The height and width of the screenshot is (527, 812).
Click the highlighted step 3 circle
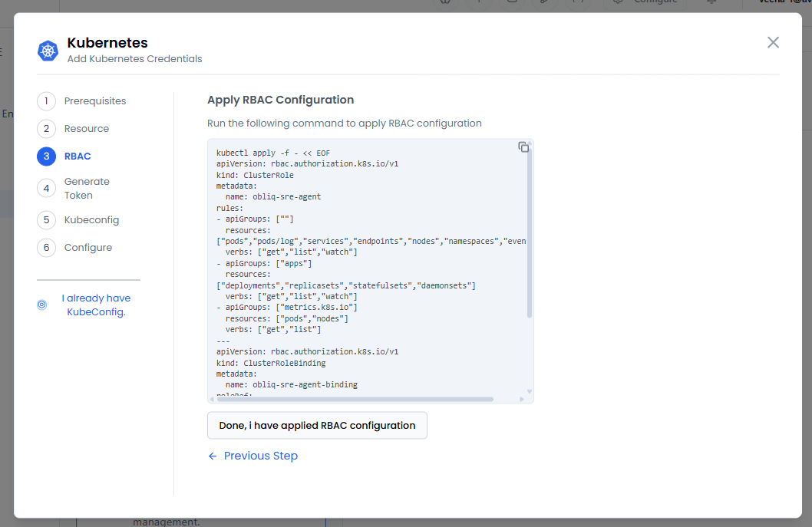click(46, 156)
